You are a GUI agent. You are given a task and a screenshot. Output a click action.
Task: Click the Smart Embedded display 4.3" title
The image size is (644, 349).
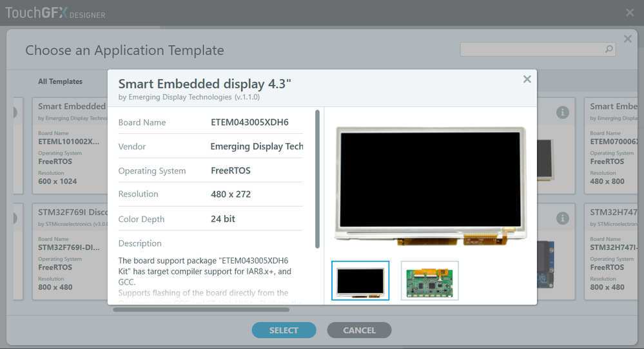coord(204,84)
